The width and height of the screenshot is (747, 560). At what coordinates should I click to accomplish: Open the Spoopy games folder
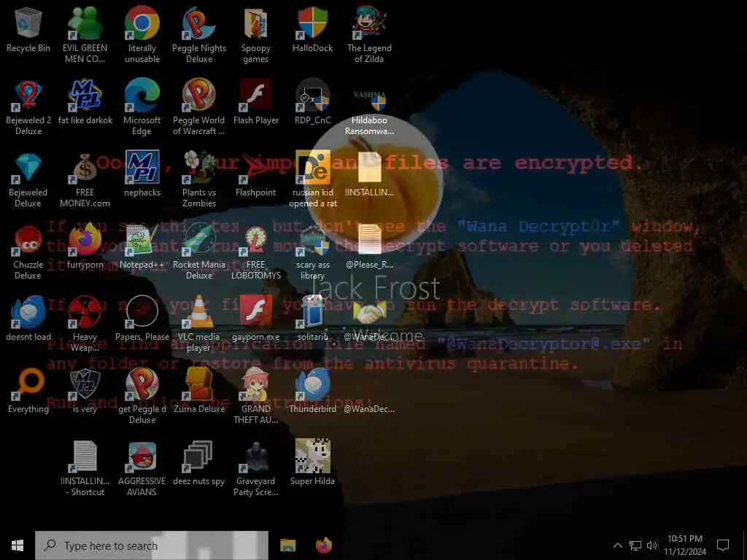(256, 35)
